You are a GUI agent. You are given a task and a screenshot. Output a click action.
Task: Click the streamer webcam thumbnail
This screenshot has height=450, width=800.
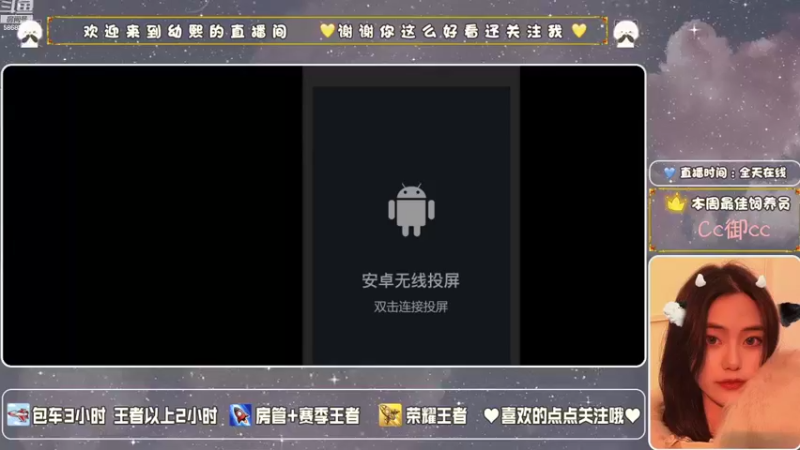[724, 353]
